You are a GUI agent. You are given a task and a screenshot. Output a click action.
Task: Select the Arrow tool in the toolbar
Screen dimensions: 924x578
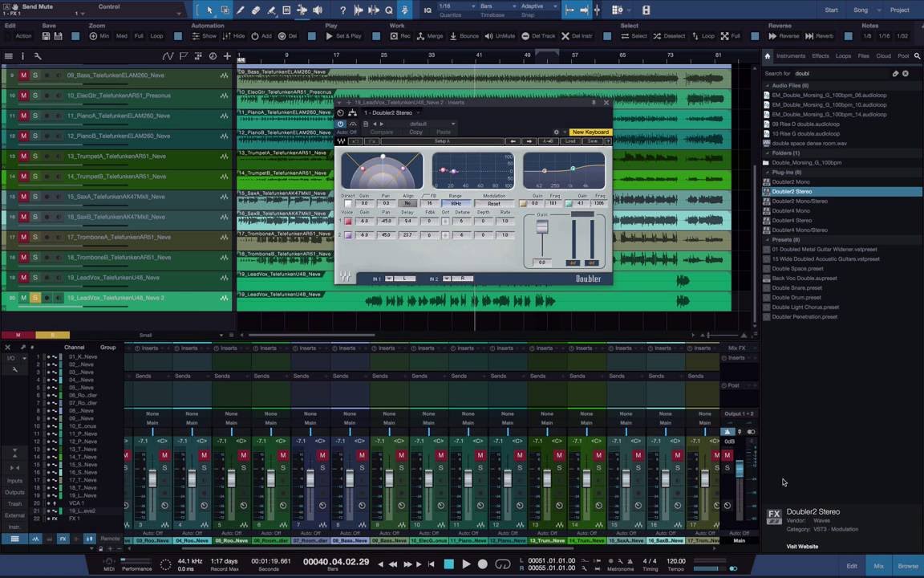[x=209, y=10]
